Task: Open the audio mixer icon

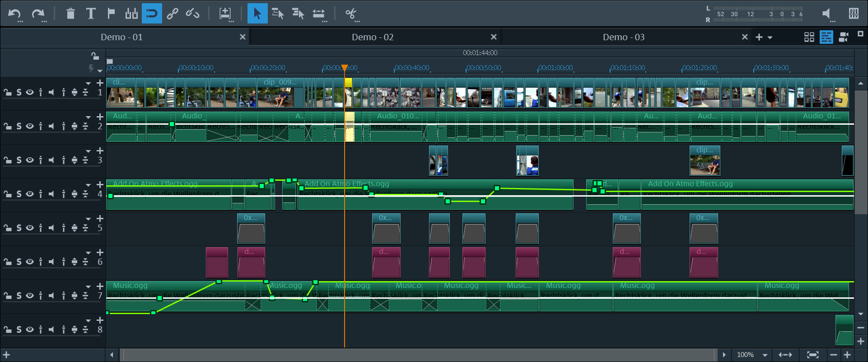Action: tap(853, 14)
